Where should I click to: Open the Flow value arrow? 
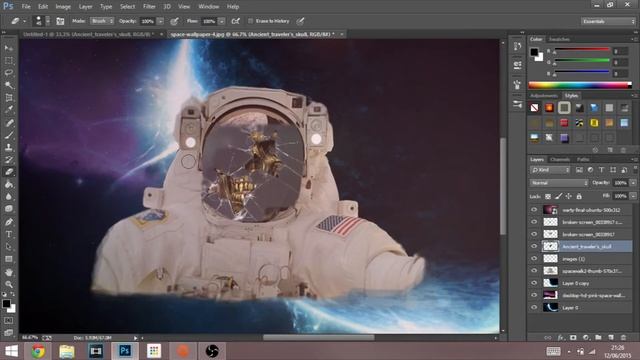(221, 21)
